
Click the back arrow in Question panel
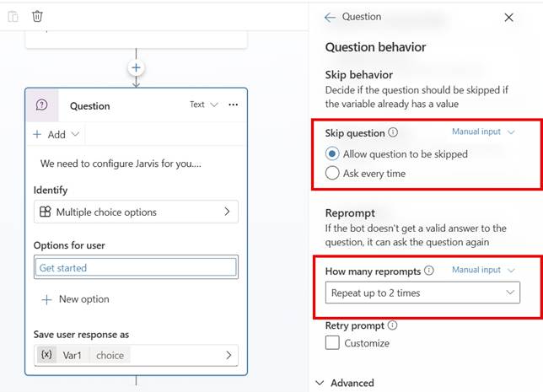[330, 17]
